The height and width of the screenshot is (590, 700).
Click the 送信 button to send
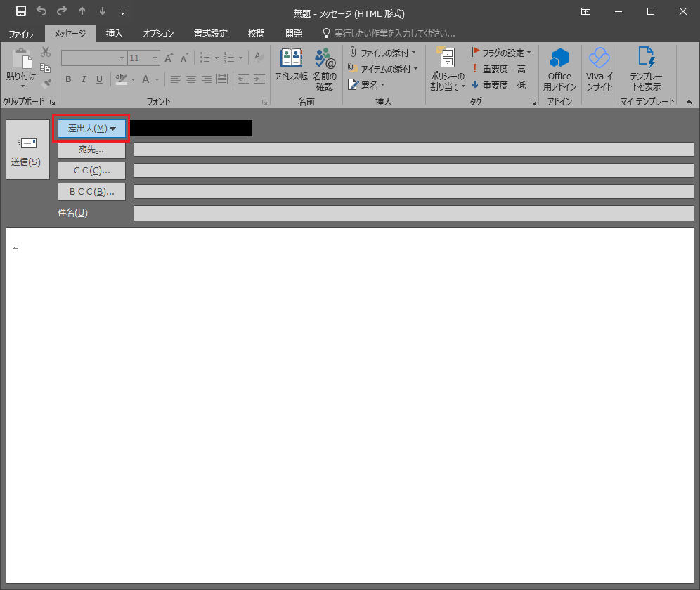[x=27, y=150]
